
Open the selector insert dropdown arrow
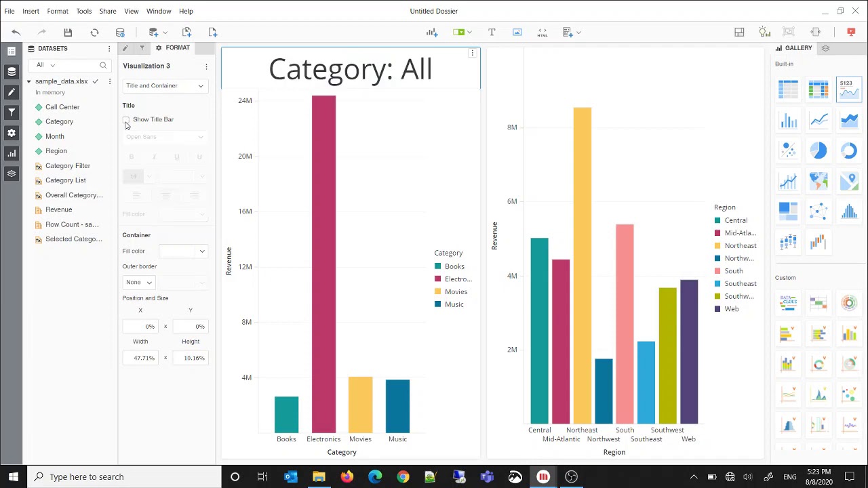coord(469,33)
